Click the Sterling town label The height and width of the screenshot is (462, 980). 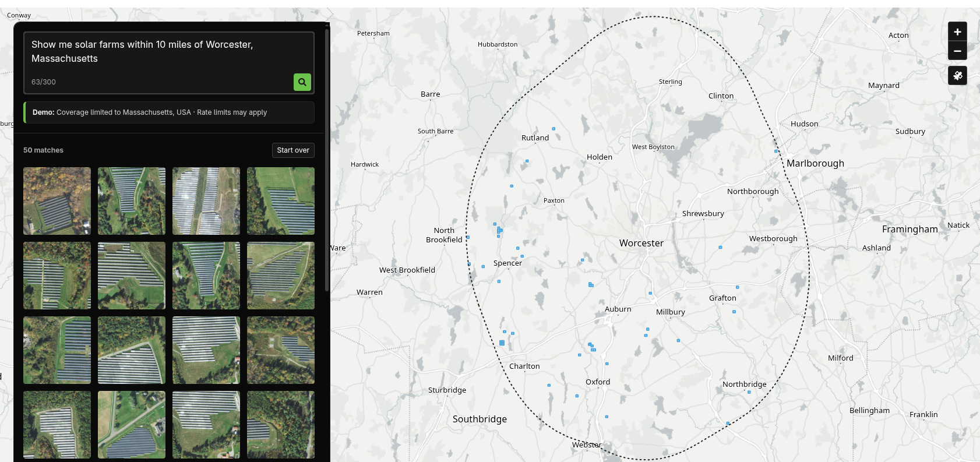click(x=671, y=82)
